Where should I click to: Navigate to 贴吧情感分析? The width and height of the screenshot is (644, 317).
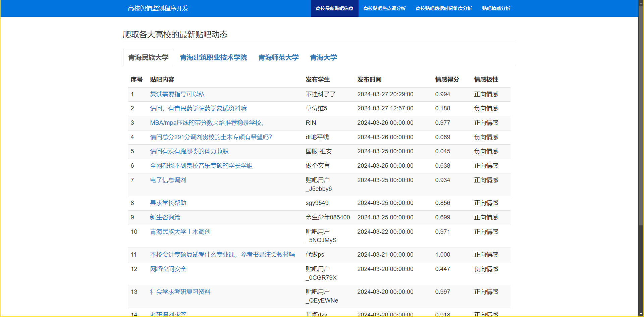click(x=496, y=8)
